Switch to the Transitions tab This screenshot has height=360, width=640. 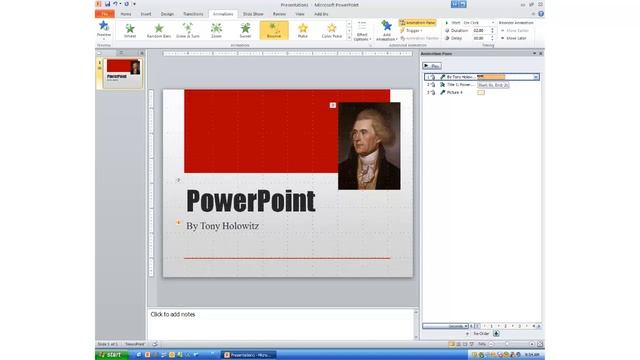click(x=193, y=14)
